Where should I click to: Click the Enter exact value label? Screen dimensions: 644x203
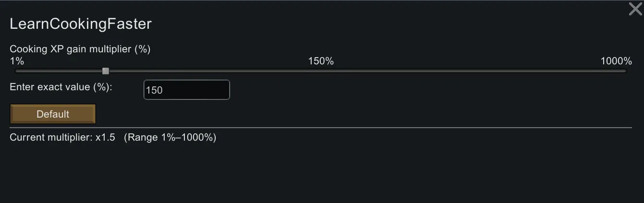(x=61, y=87)
